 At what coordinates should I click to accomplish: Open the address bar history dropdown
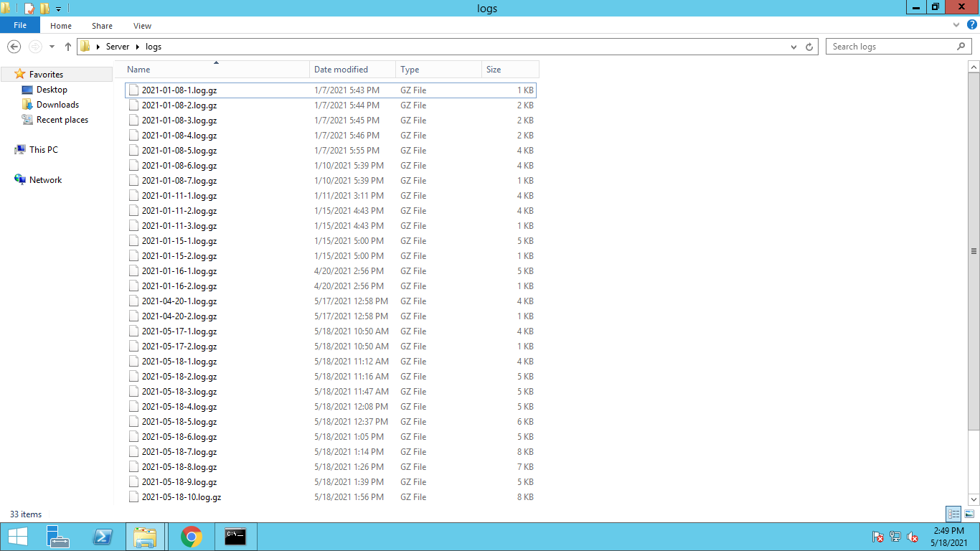coord(793,47)
